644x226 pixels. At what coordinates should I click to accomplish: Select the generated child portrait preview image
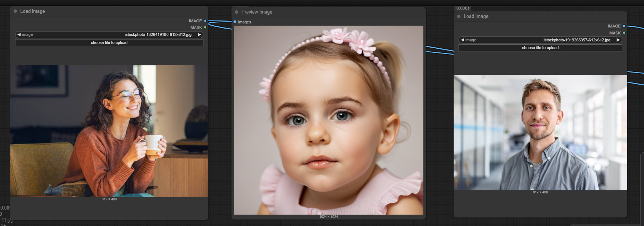tap(328, 120)
